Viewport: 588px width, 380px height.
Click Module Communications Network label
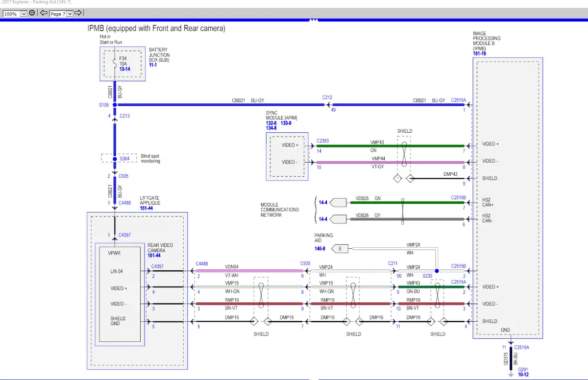coord(279,210)
